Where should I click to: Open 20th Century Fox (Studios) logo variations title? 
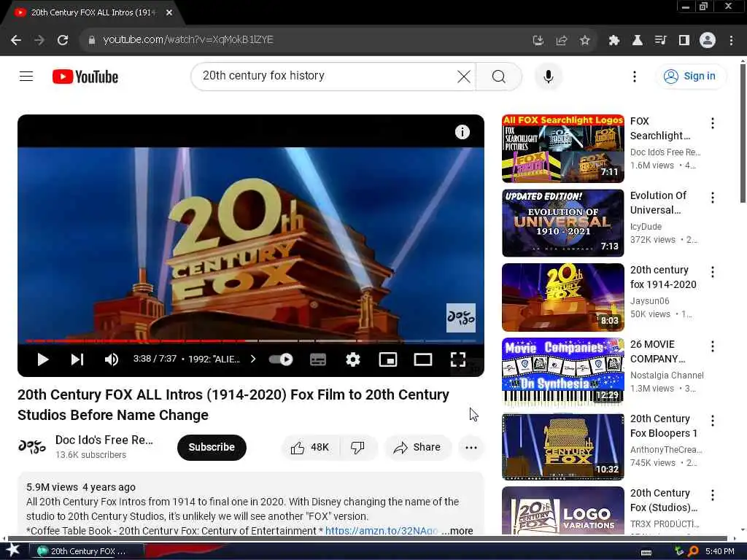coord(664,500)
